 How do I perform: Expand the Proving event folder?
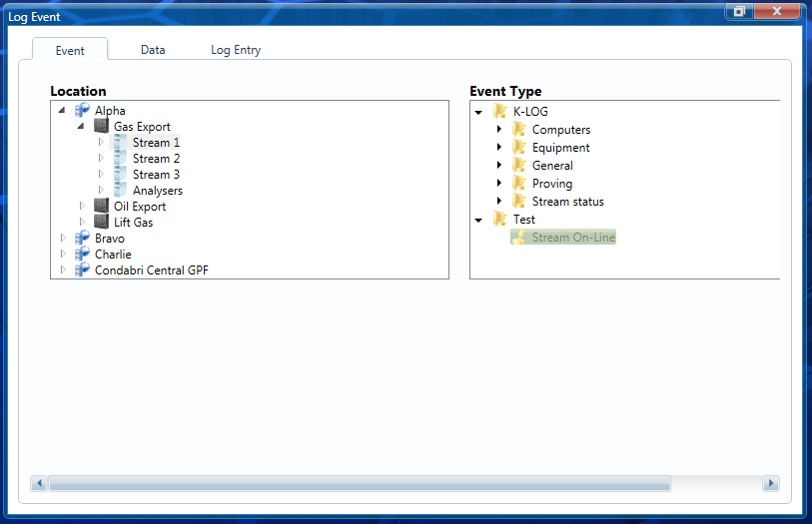click(x=498, y=183)
